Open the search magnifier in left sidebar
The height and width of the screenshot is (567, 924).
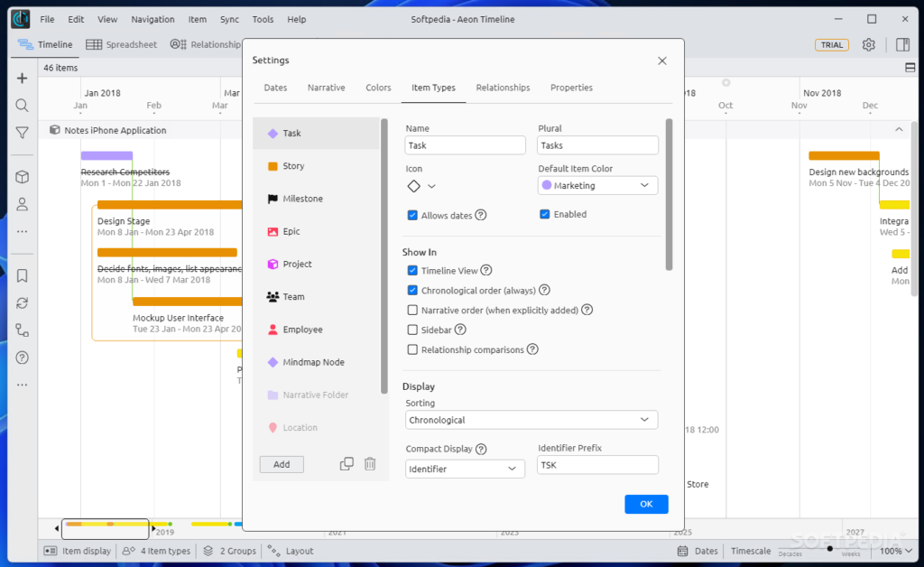[x=23, y=106]
